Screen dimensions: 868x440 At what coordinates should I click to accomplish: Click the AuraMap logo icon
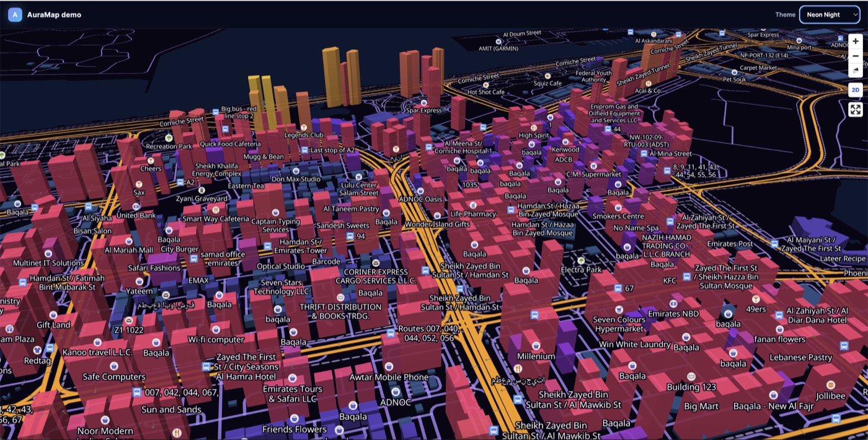(15, 15)
